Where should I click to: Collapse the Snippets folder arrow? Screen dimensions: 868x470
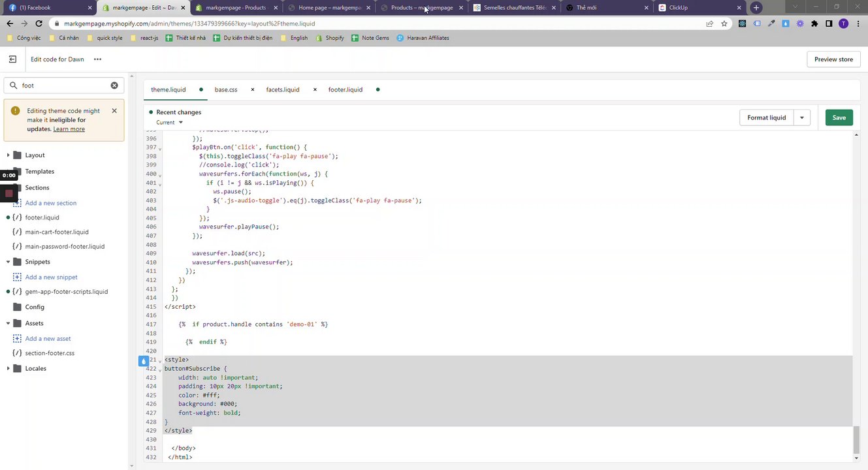click(x=8, y=262)
